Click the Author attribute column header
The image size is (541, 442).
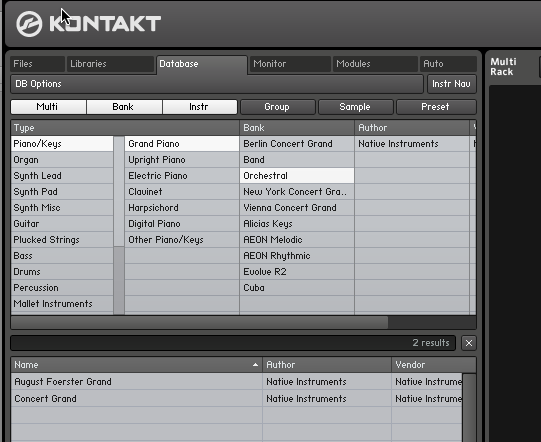coord(412,128)
